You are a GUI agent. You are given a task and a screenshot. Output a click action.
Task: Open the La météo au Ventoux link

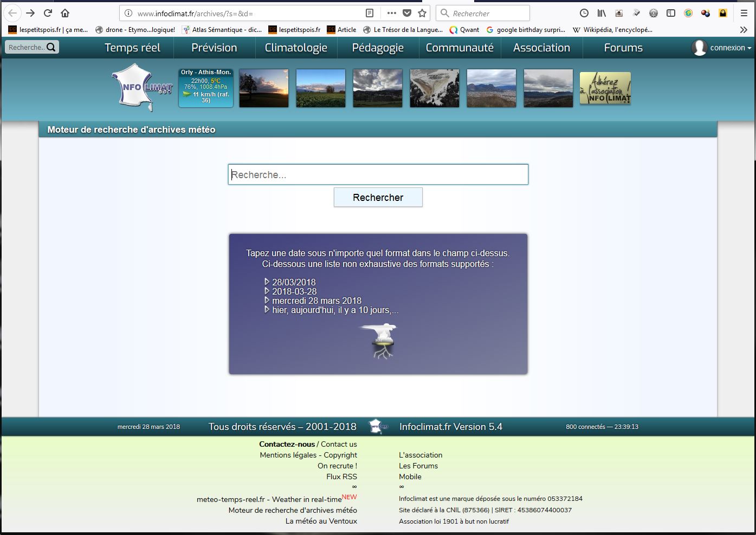321,521
